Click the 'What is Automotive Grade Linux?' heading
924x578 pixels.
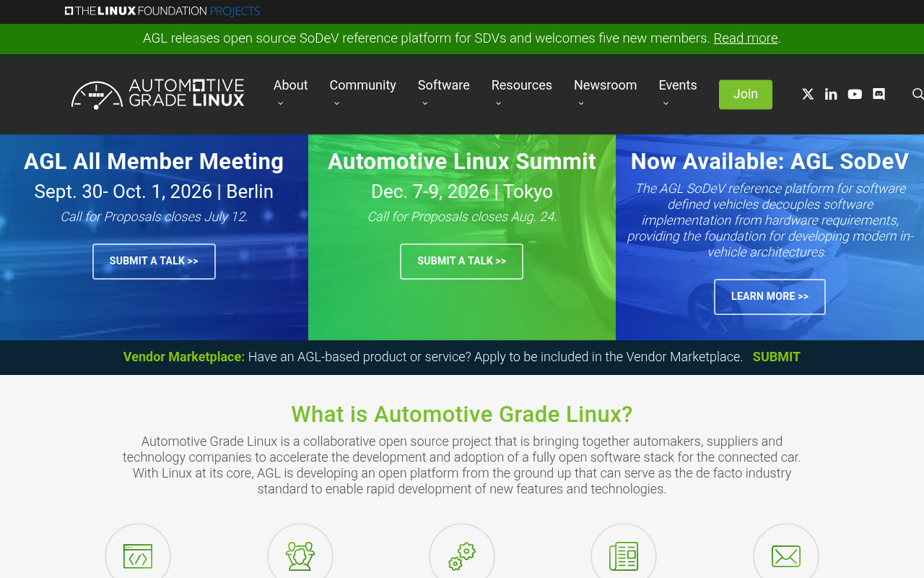(462, 414)
